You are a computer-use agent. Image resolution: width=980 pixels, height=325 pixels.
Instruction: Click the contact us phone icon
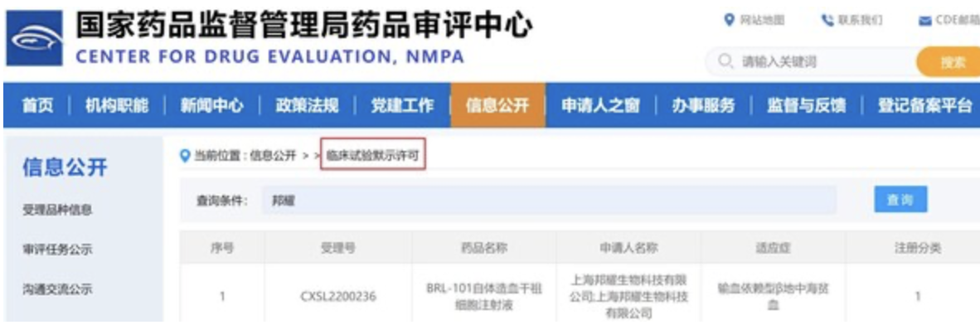827,21
